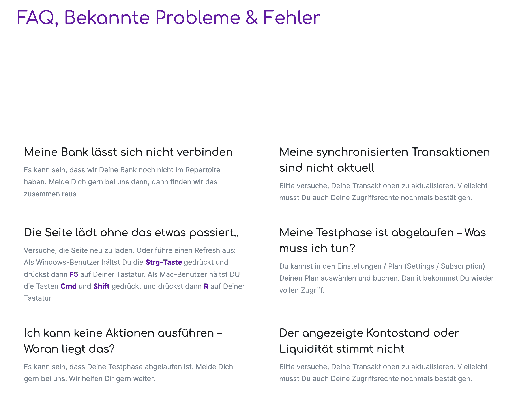Click answer text below synchronisierten Transaktionen heading
The width and height of the screenshot is (532, 406).
click(383, 192)
